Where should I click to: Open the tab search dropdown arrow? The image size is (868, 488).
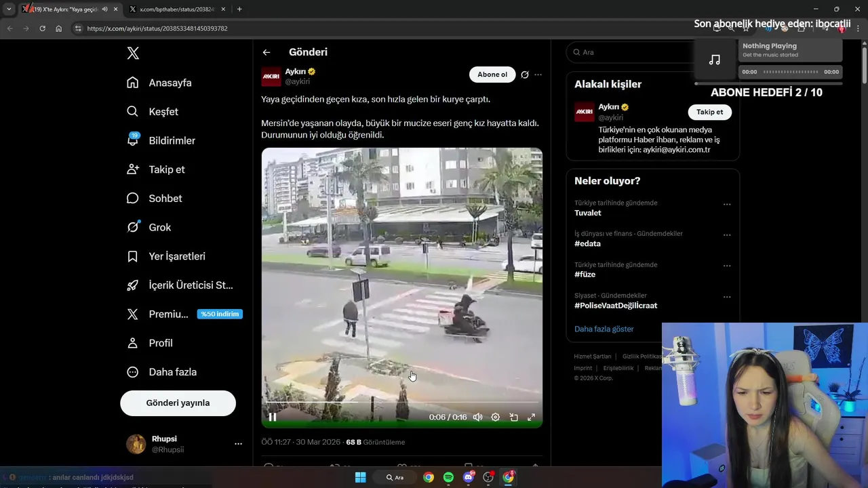9,9
